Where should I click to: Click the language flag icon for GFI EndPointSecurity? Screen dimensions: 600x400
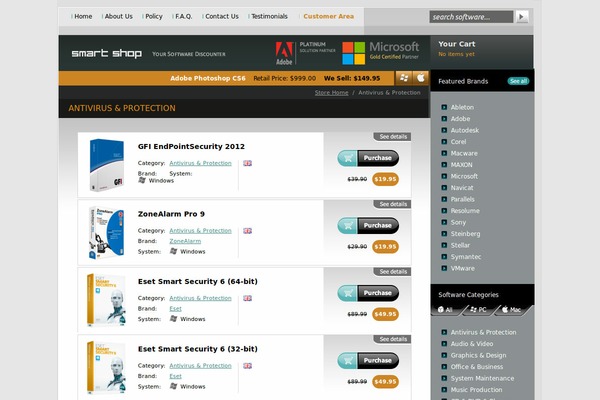click(x=248, y=163)
